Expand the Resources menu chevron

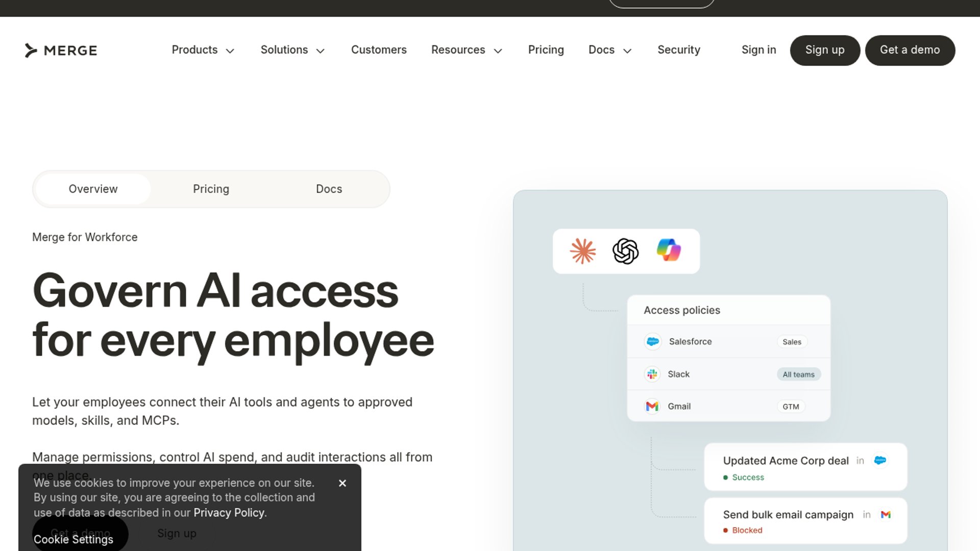pyautogui.click(x=498, y=51)
